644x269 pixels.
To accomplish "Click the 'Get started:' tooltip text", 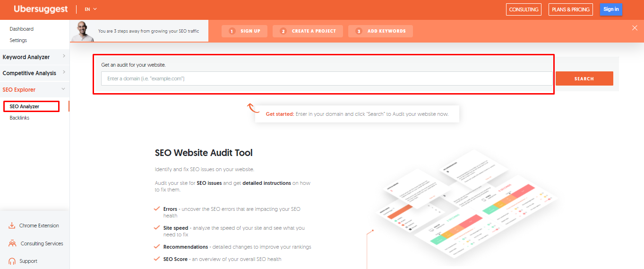I will (x=280, y=114).
